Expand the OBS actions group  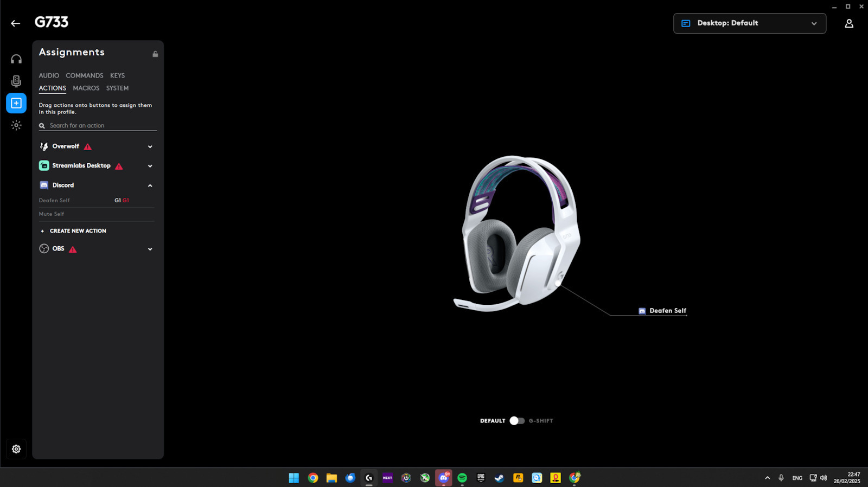(150, 249)
